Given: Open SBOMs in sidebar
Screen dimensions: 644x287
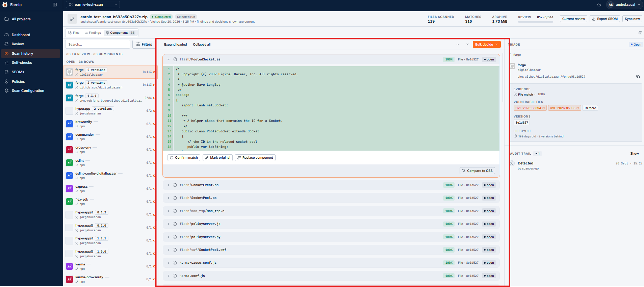Looking at the screenshot, I should 18,72.
